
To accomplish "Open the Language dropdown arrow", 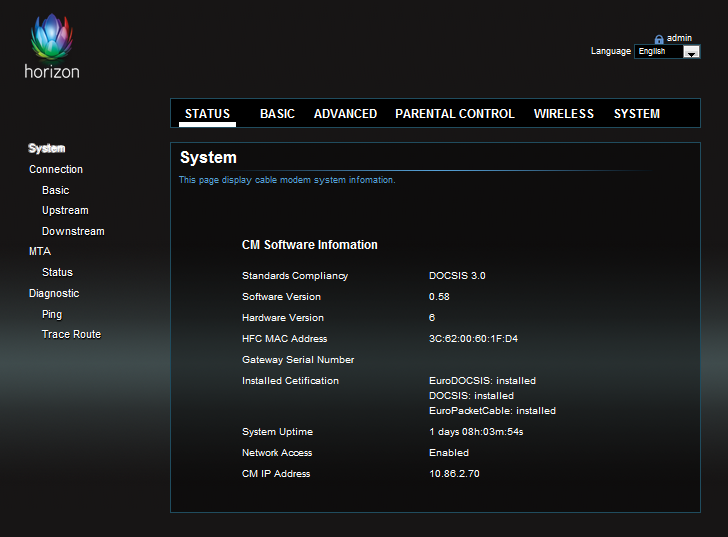I will 691,52.
